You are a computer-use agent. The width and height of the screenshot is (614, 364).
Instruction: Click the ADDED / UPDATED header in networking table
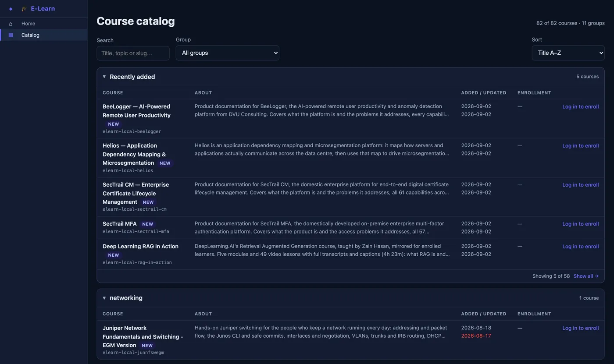pos(484,314)
